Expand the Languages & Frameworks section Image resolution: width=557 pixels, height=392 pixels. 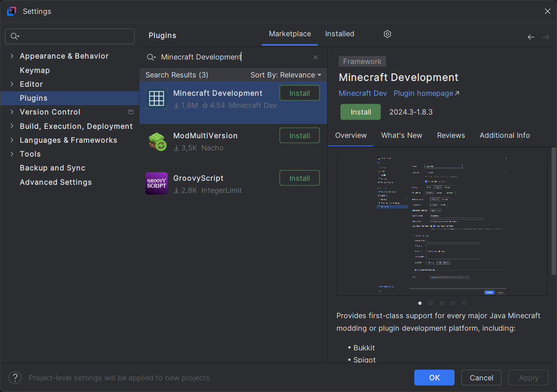click(x=12, y=140)
